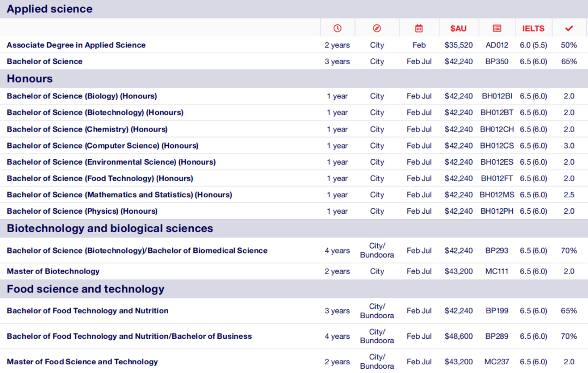Click program code BH012ES
The width and height of the screenshot is (588, 373).
(x=497, y=162)
